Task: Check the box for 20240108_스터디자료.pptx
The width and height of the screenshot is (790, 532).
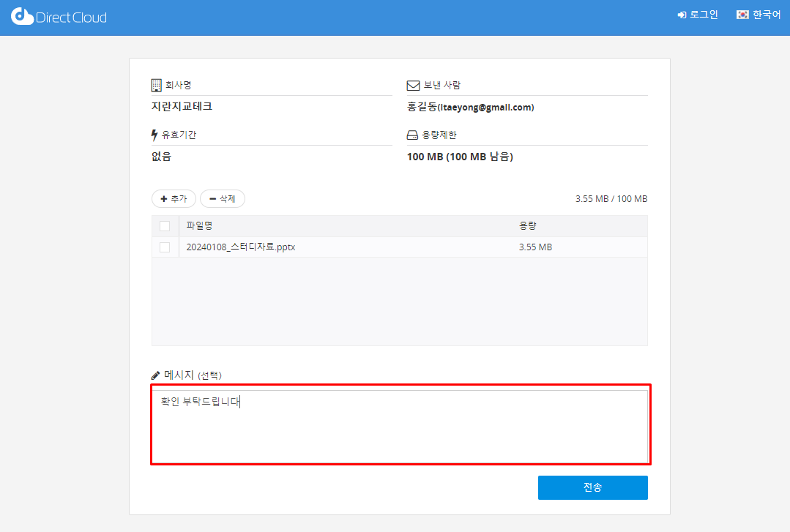Action: [165, 247]
